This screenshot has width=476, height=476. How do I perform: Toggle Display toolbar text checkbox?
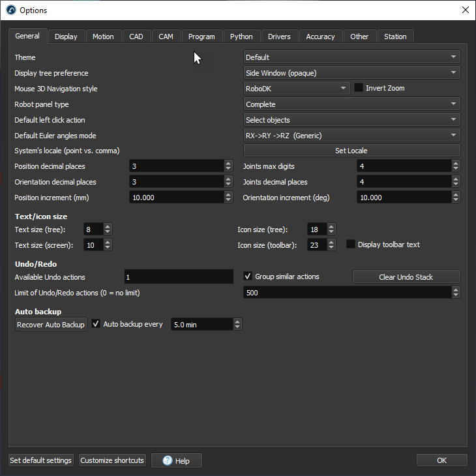point(351,245)
